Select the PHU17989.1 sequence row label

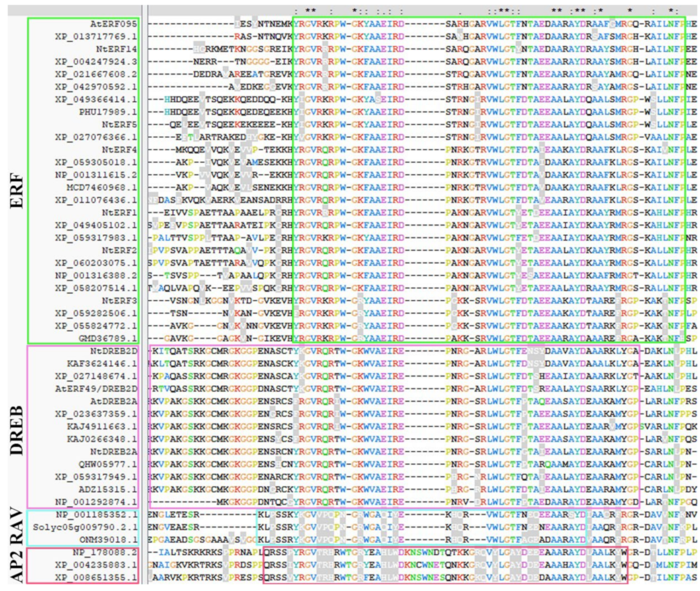[x=108, y=112]
